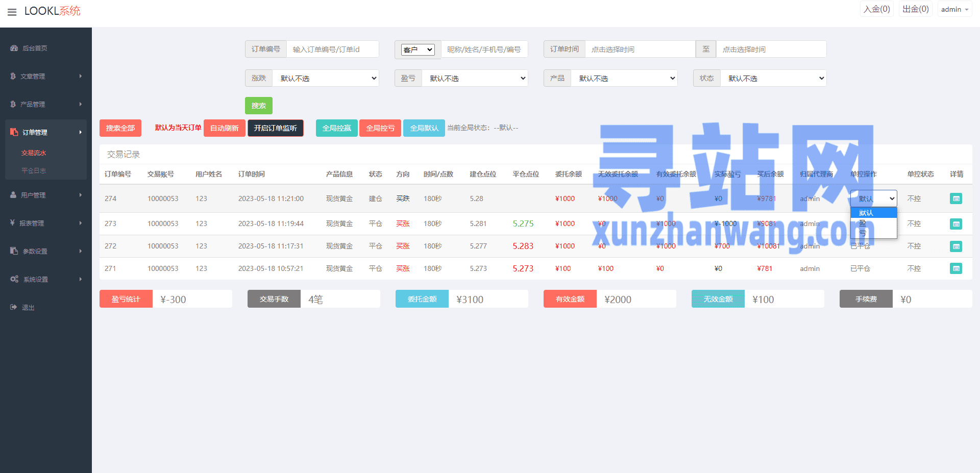Click order time 2023-05-18 10:57:21
Image resolution: width=980 pixels, height=473 pixels.
point(271,268)
